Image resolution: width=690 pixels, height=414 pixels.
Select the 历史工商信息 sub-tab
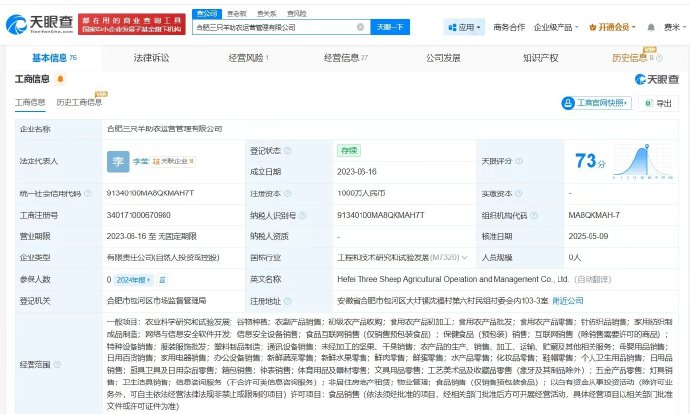tap(79, 103)
